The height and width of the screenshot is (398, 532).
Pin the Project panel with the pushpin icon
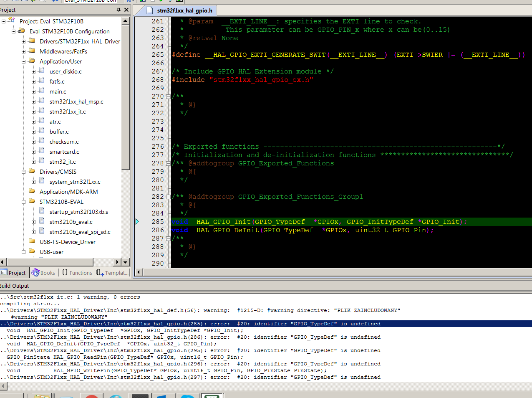[119, 10]
